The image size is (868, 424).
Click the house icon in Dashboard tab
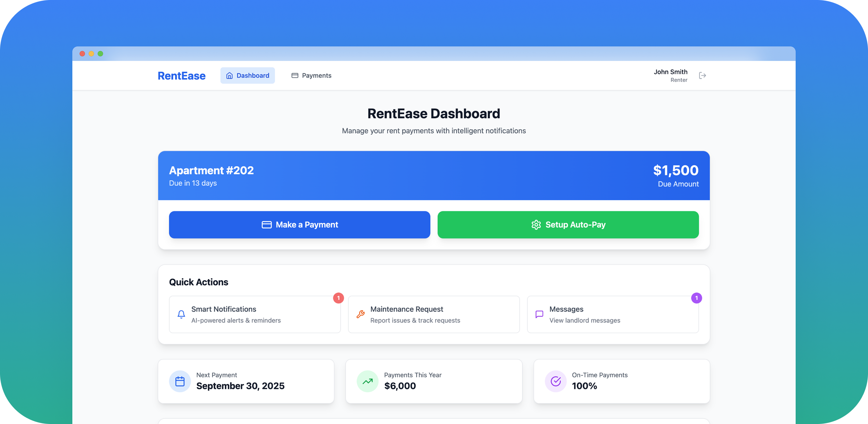coord(230,76)
